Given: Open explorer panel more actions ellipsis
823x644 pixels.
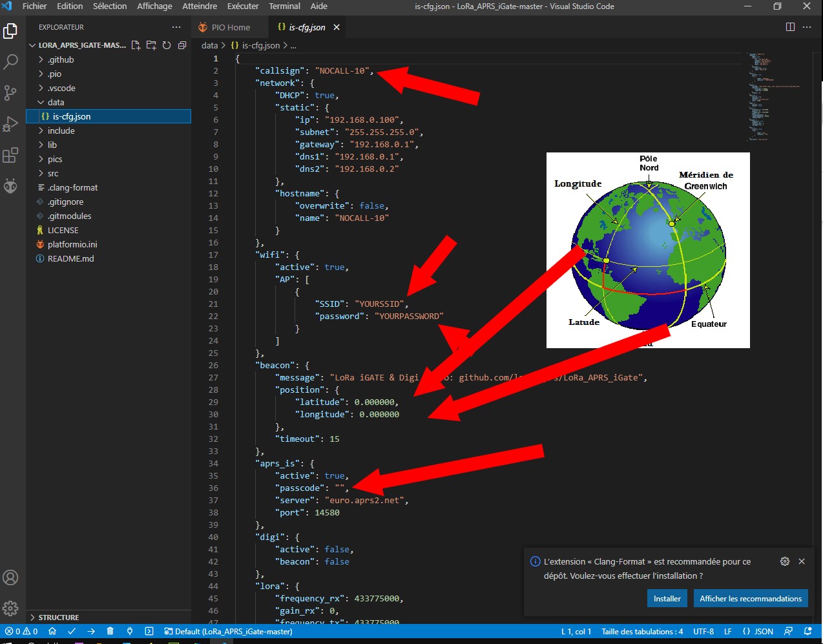Looking at the screenshot, I should (176, 27).
